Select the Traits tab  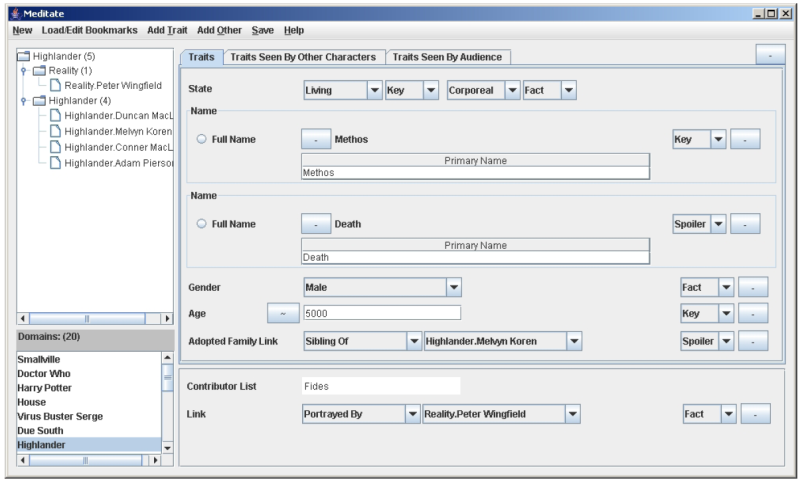click(x=202, y=57)
